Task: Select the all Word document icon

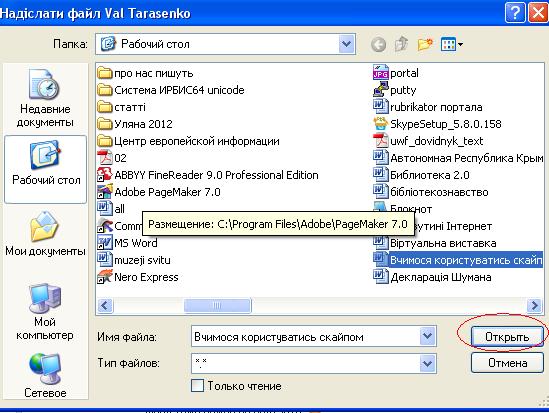Action: coord(104,209)
